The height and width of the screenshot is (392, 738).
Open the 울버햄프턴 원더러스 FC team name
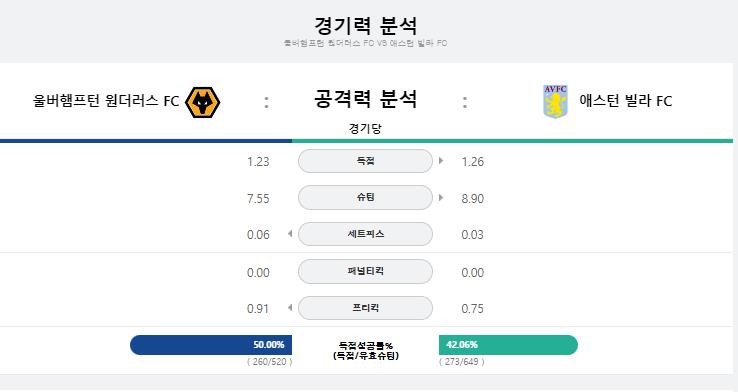[x=106, y=101]
